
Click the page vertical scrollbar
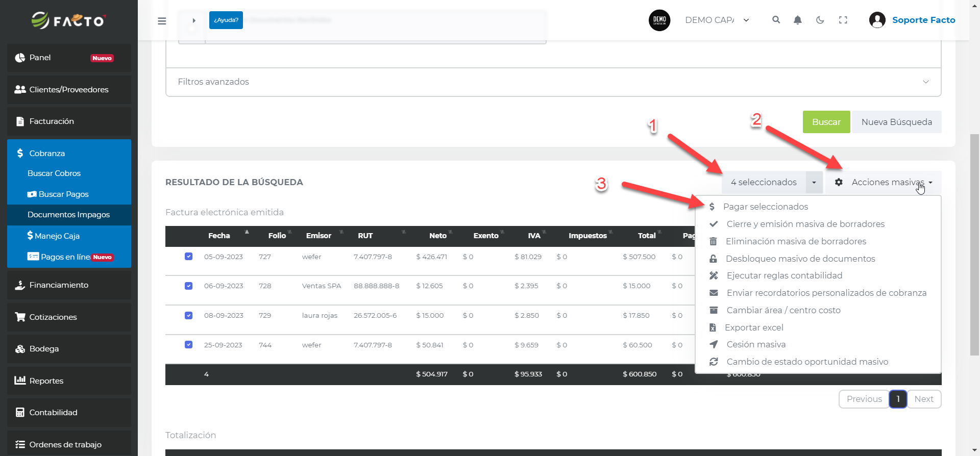[974, 245]
